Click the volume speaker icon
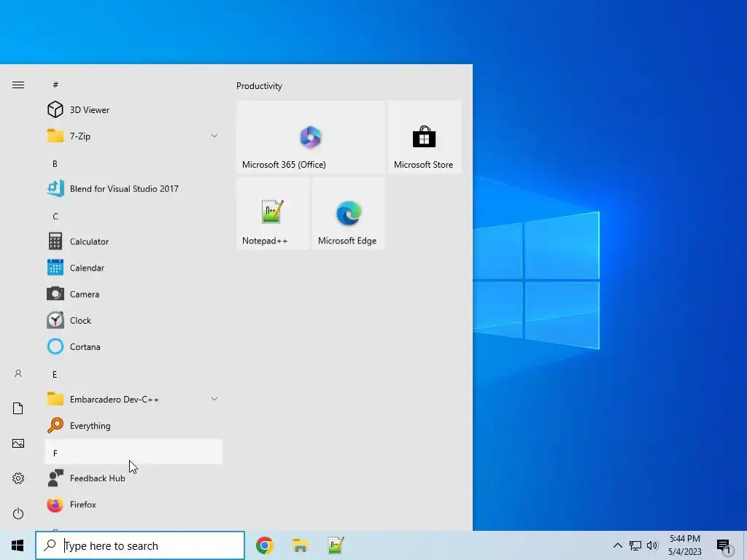This screenshot has height=560, width=747. tap(652, 545)
